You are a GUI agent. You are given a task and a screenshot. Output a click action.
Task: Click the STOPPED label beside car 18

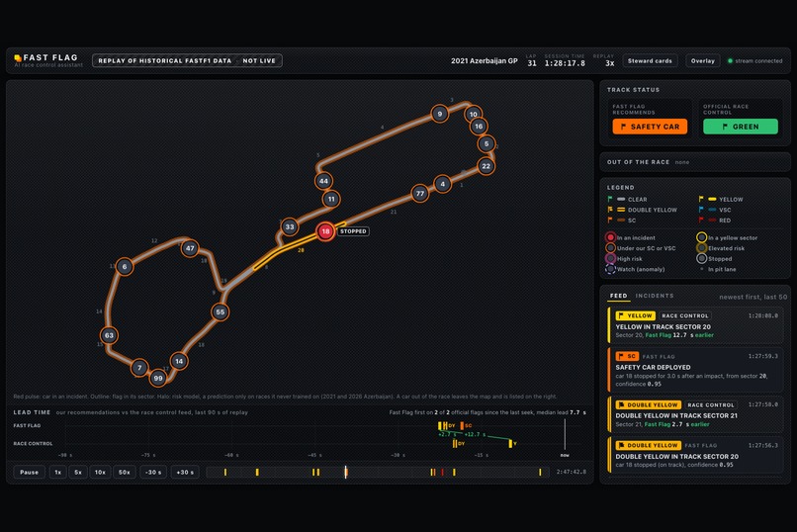(353, 231)
